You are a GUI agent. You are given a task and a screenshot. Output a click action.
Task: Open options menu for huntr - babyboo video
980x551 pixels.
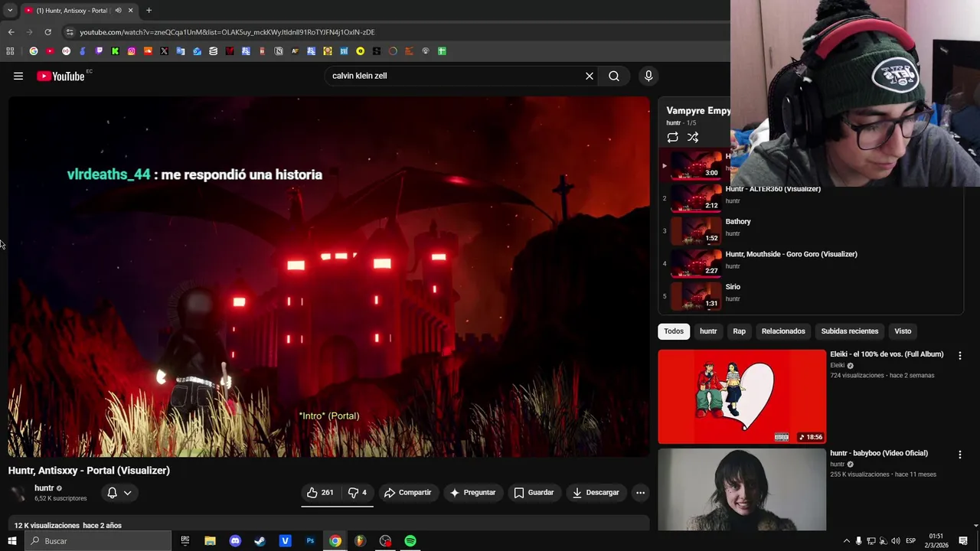point(959,455)
